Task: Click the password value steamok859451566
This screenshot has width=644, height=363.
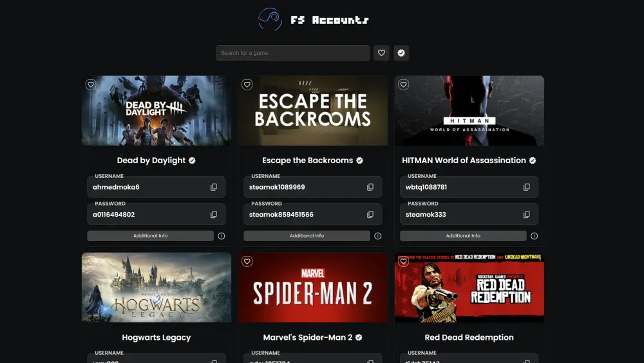Action: tap(281, 215)
